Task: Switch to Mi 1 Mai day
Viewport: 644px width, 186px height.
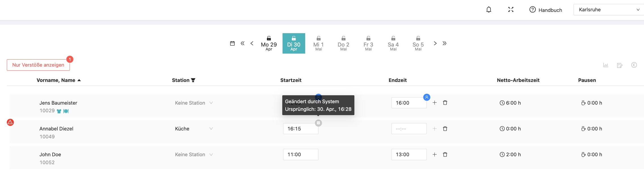Action: (x=318, y=44)
